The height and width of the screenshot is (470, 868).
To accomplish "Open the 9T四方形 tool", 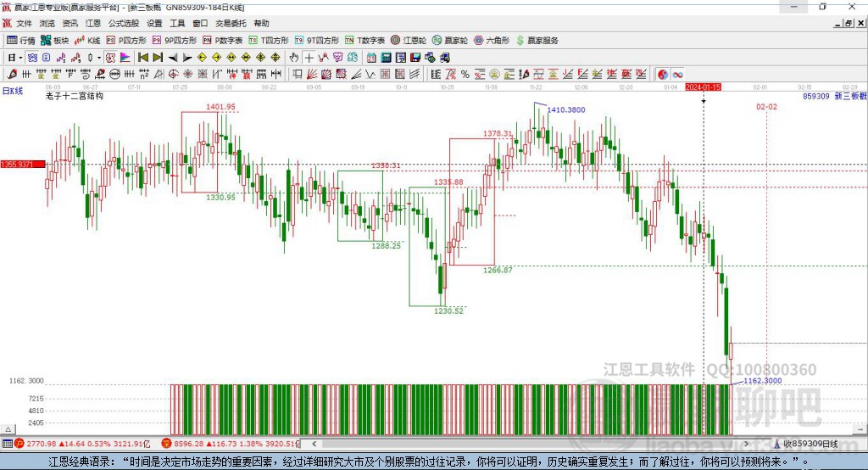I will 317,41.
